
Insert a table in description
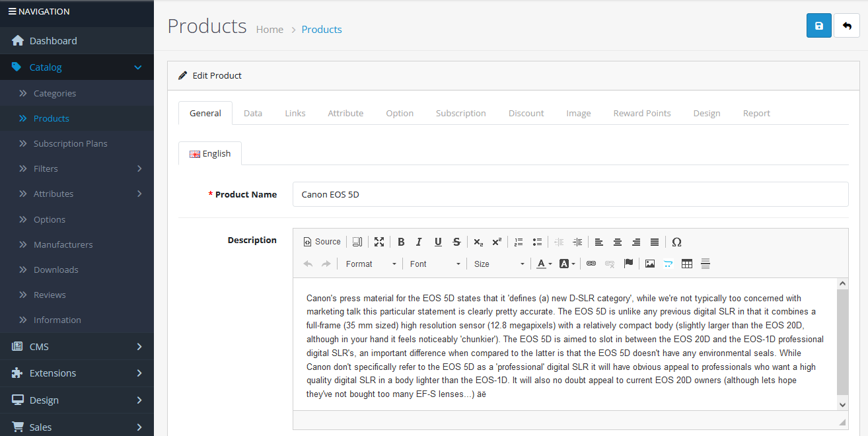[687, 264]
